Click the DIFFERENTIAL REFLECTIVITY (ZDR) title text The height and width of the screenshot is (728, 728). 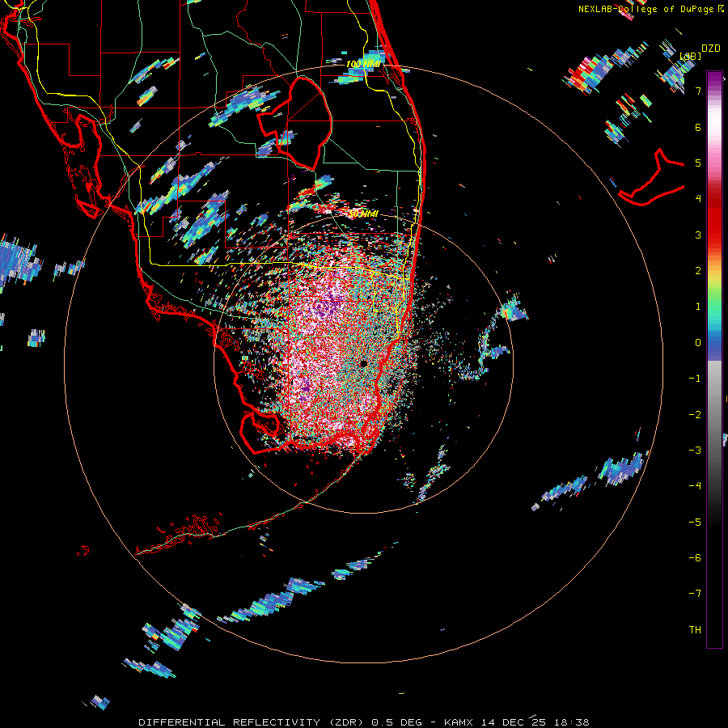coord(252,722)
